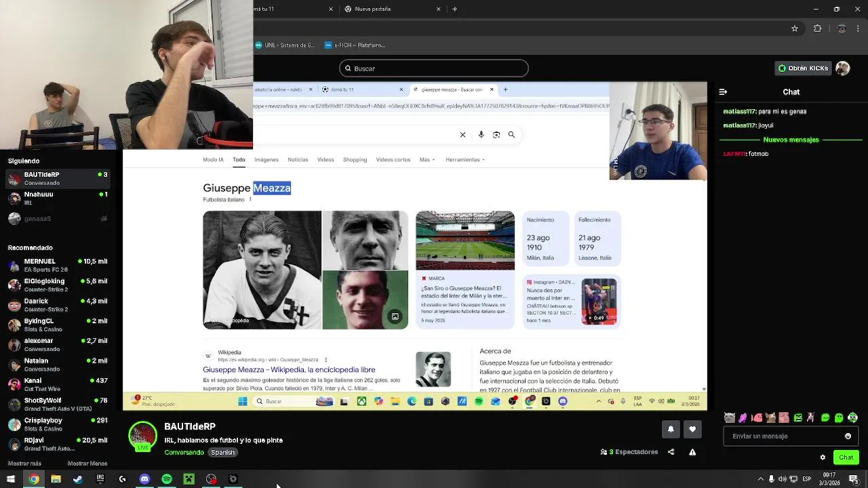
Task: Open Spotify from the taskbar
Action: click(167, 479)
